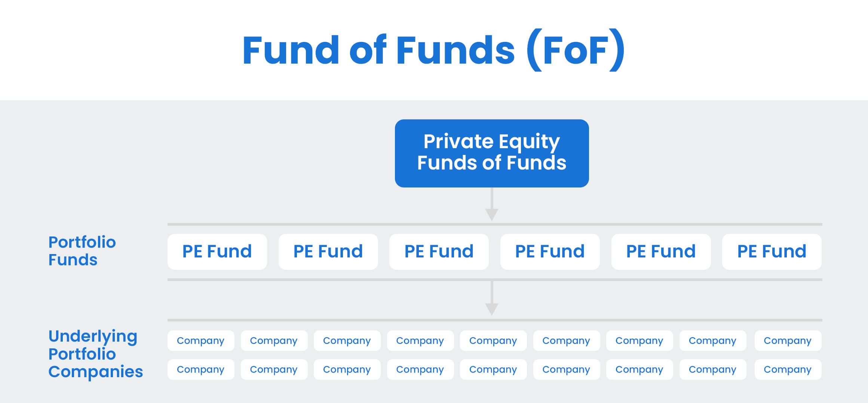Choose the fourth PE Fund box from left
The height and width of the screenshot is (403, 868).
(550, 251)
